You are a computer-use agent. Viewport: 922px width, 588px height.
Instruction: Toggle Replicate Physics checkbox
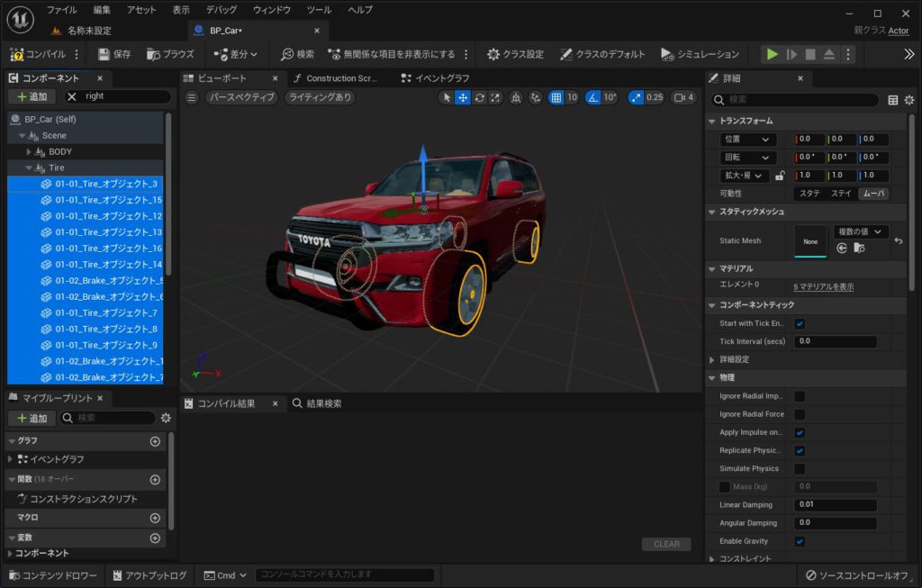coord(800,451)
